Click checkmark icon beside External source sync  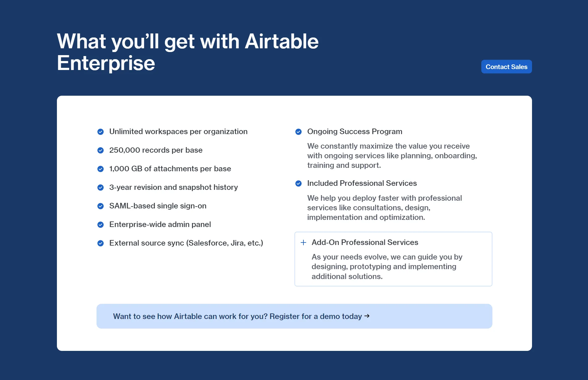click(101, 243)
